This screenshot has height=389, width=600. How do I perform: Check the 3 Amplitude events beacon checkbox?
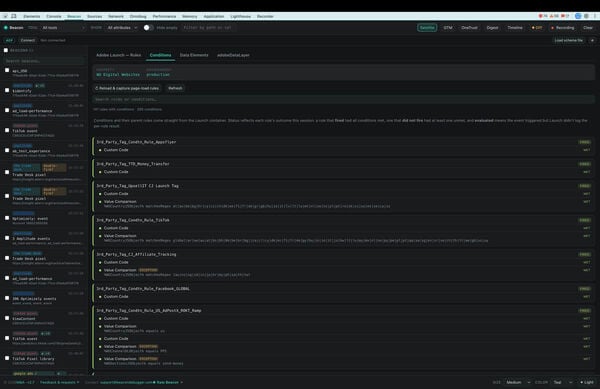pyautogui.click(x=7, y=238)
